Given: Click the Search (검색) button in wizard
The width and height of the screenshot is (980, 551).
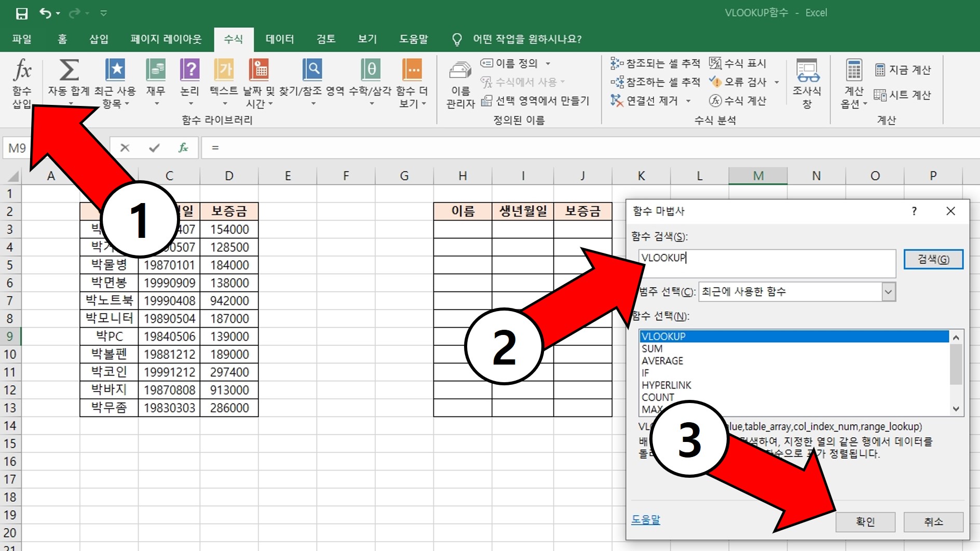Looking at the screenshot, I should point(933,259).
